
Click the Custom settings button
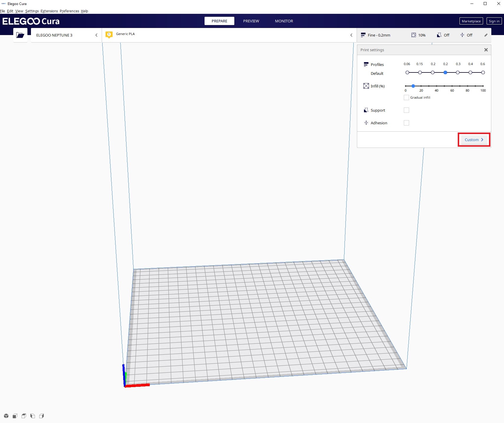click(474, 140)
